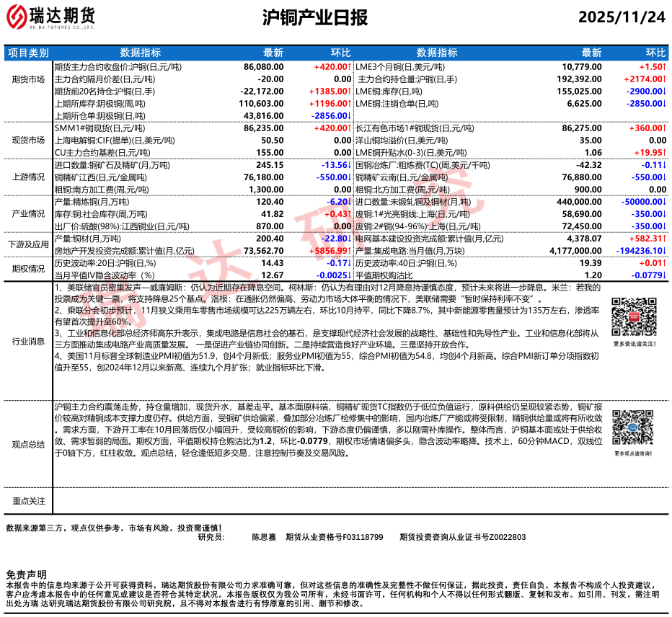
Task: Select the 期货市场 category cell
Action: (28, 79)
